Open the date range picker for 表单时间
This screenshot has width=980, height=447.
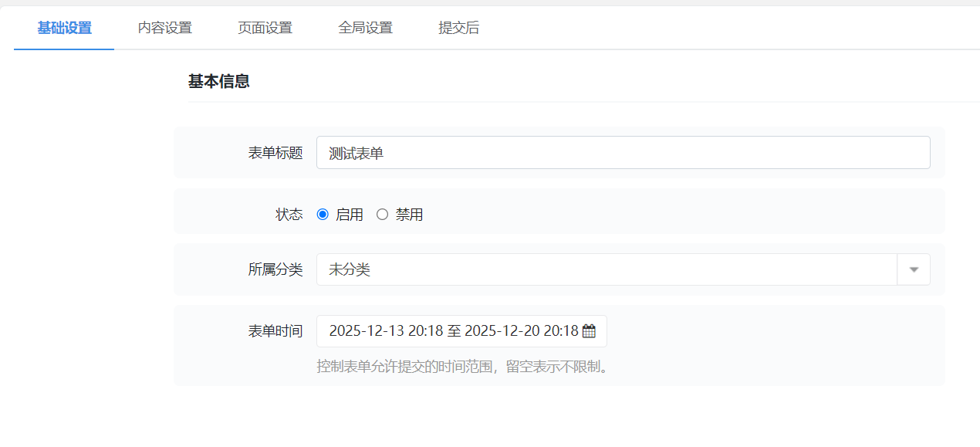coord(460,330)
